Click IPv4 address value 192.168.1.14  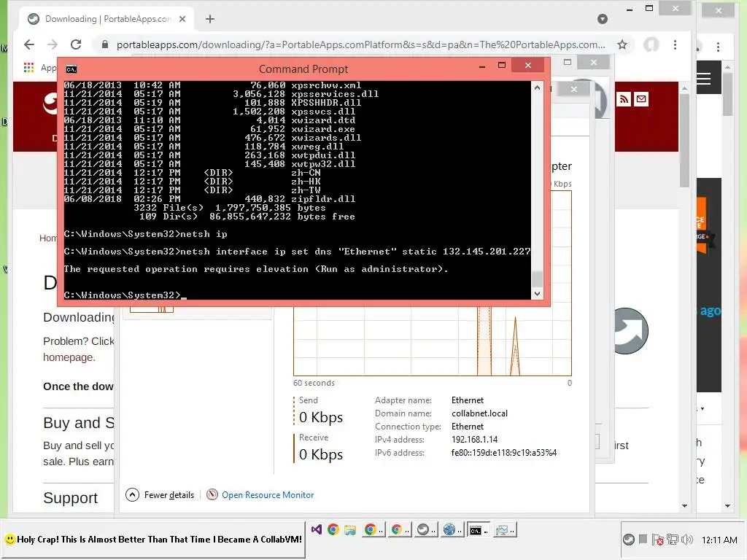point(474,440)
